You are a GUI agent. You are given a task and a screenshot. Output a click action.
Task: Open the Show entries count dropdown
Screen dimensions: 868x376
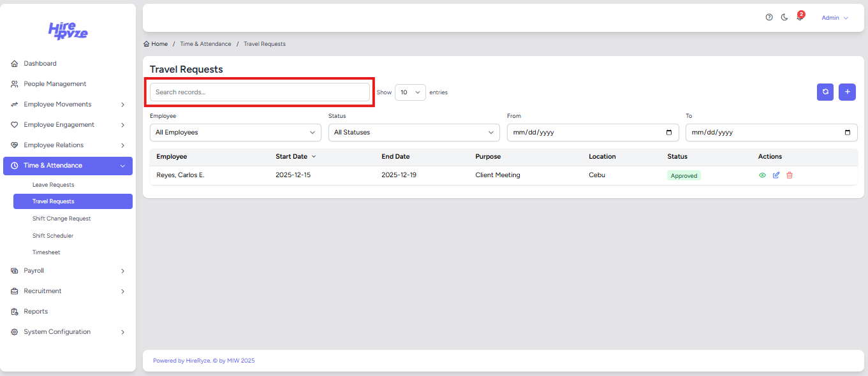(409, 92)
